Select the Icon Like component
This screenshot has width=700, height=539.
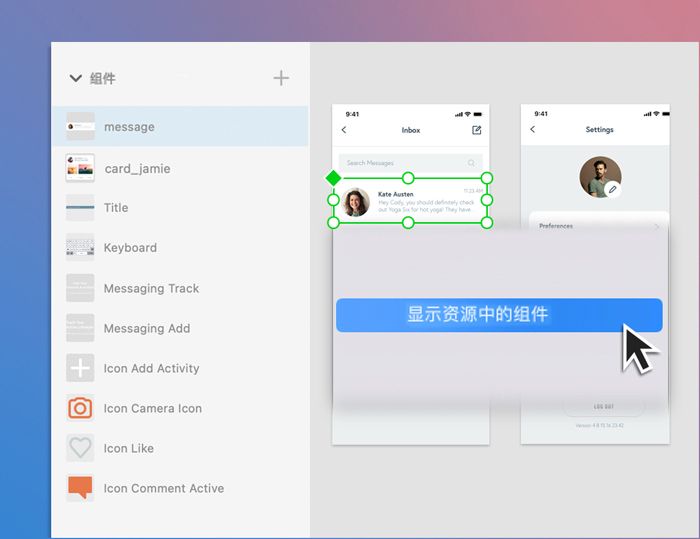(180, 448)
